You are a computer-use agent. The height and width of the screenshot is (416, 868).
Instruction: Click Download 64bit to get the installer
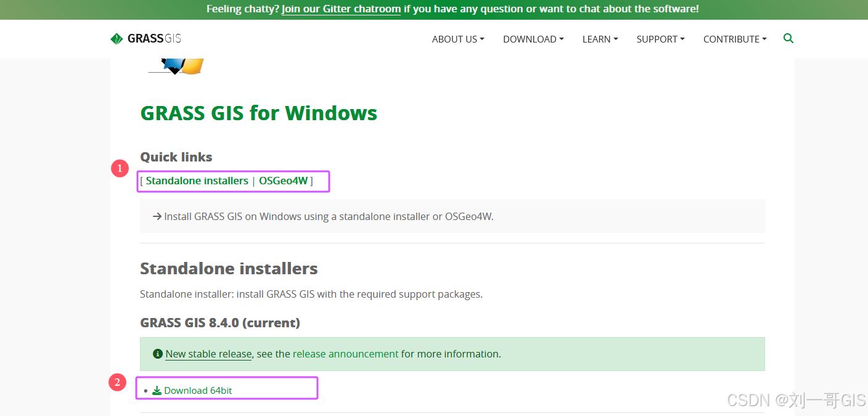pos(199,389)
